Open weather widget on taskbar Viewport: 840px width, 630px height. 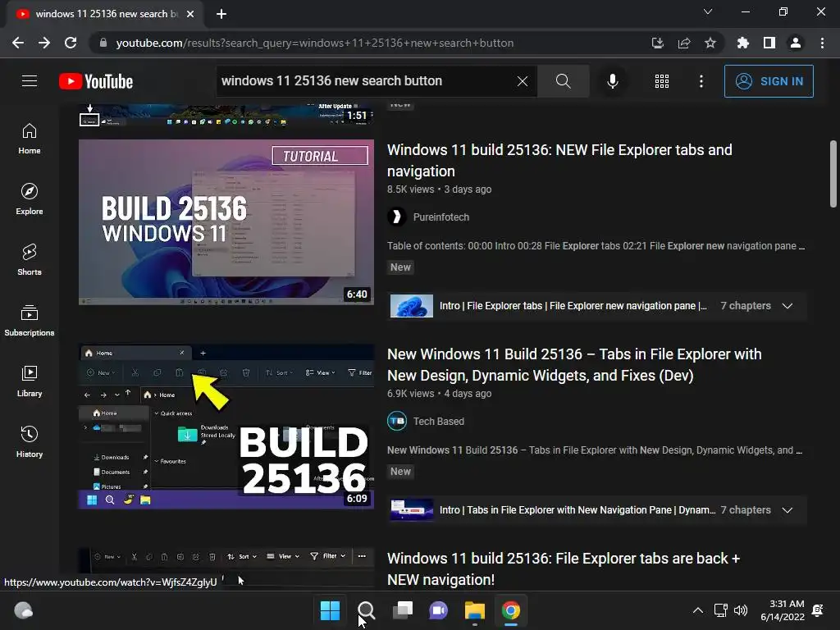[x=23, y=610]
